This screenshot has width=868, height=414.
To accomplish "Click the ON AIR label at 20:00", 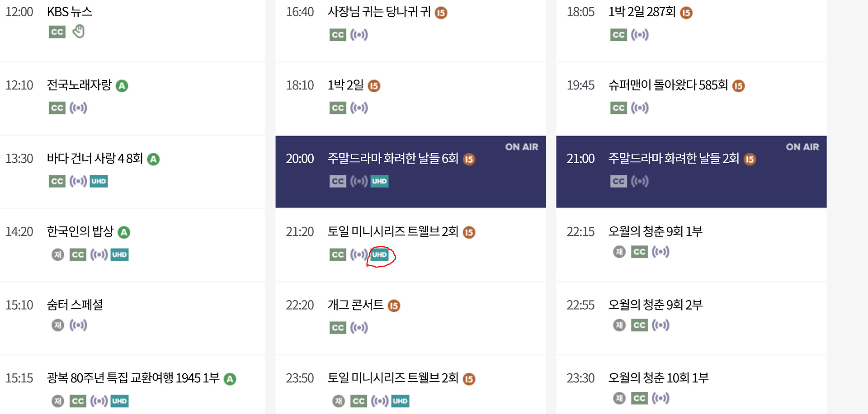I will click(x=522, y=147).
